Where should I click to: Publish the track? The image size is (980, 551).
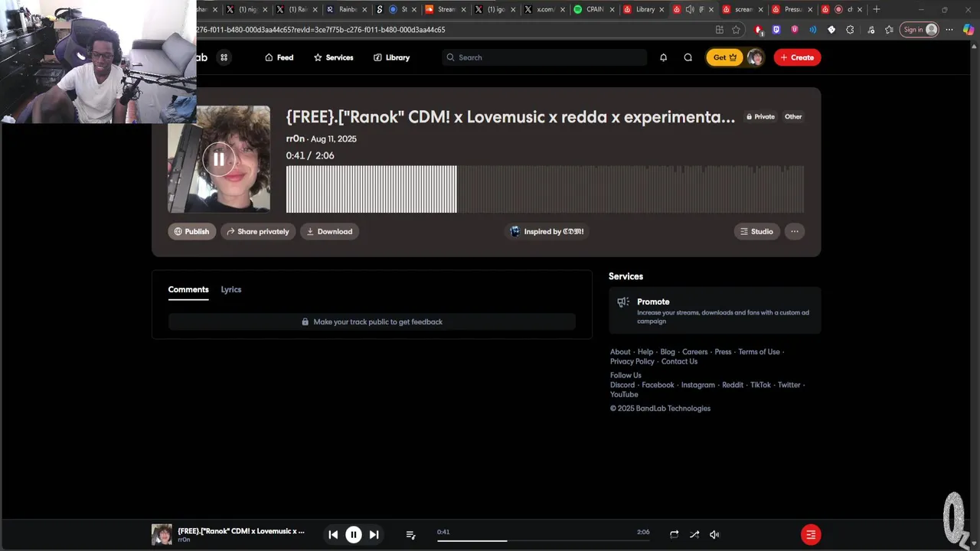click(x=191, y=231)
